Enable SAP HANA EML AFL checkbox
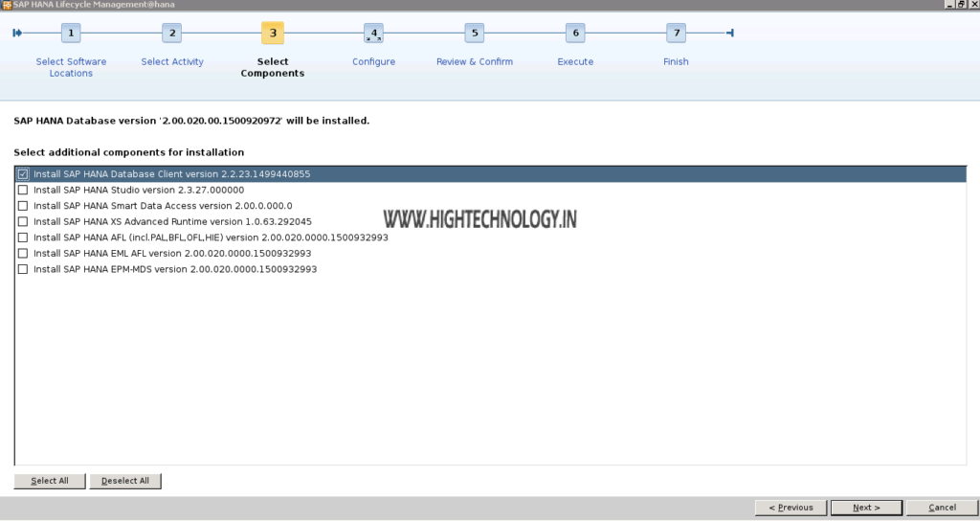The width and height of the screenshot is (980, 521). pyautogui.click(x=23, y=253)
